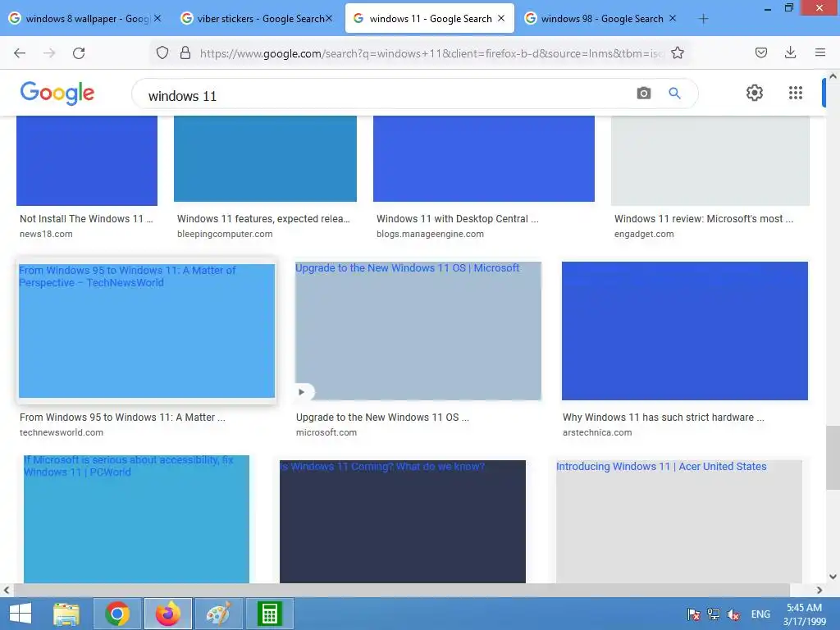Click 'Windows 11 with Desktop Central' link
840x630 pixels.
point(458,218)
